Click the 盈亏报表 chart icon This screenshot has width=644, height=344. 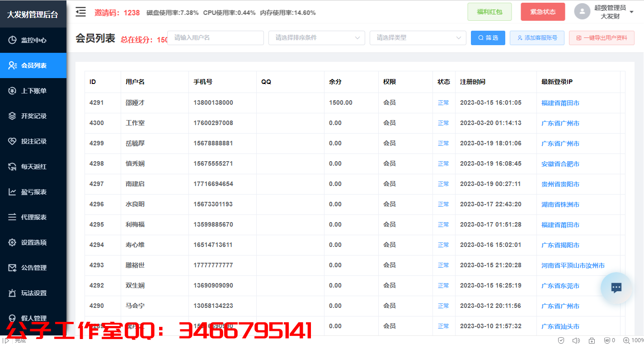pyautogui.click(x=13, y=192)
